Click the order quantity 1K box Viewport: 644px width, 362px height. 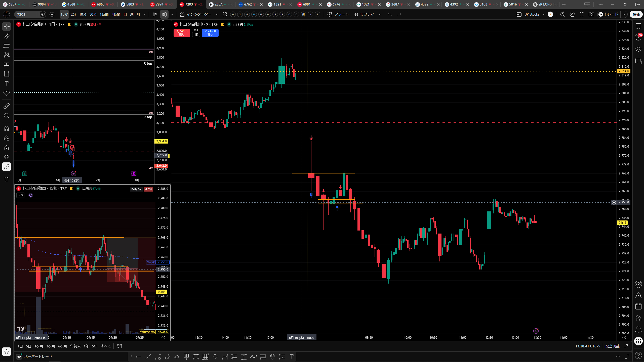click(x=196, y=34)
